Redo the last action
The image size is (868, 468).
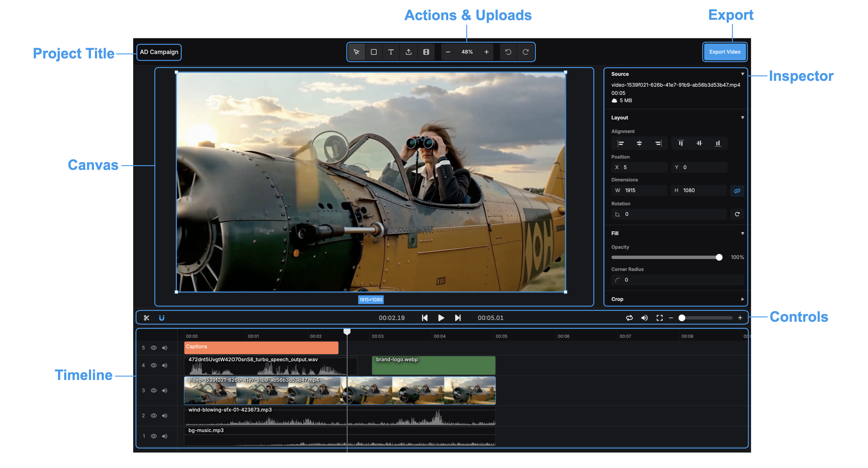525,52
